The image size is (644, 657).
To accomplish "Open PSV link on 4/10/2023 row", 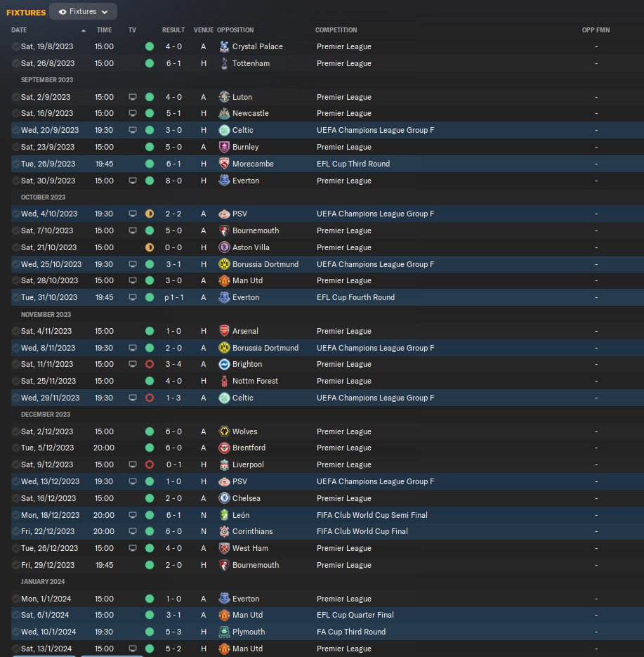I will 239,214.
